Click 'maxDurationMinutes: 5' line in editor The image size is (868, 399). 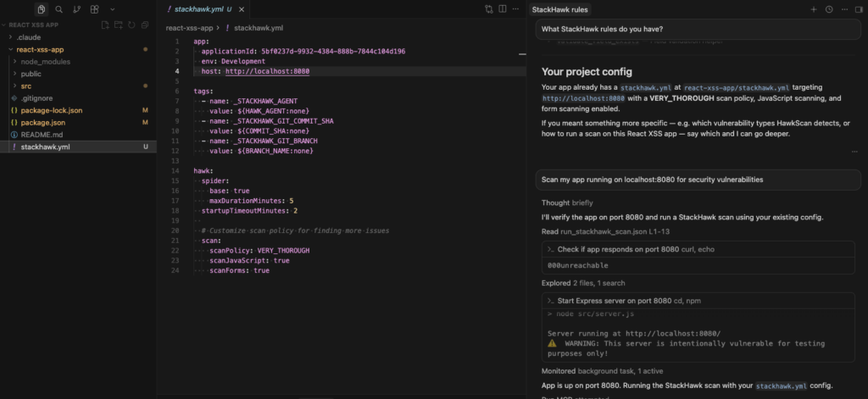point(251,201)
